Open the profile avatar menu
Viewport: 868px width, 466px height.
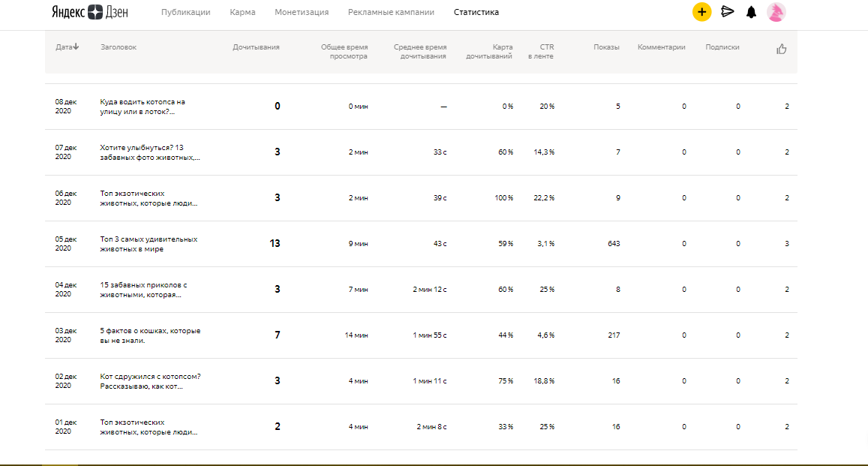[776, 12]
